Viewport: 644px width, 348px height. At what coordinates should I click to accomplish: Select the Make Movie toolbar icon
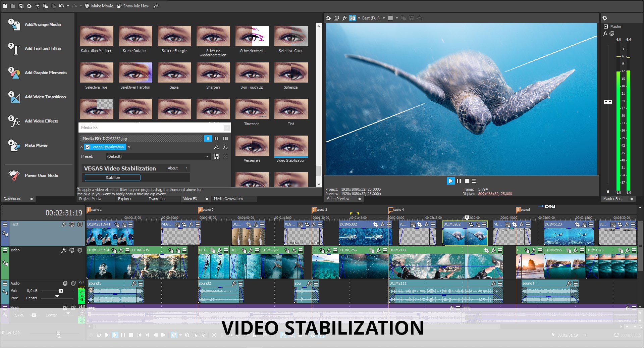pos(87,6)
